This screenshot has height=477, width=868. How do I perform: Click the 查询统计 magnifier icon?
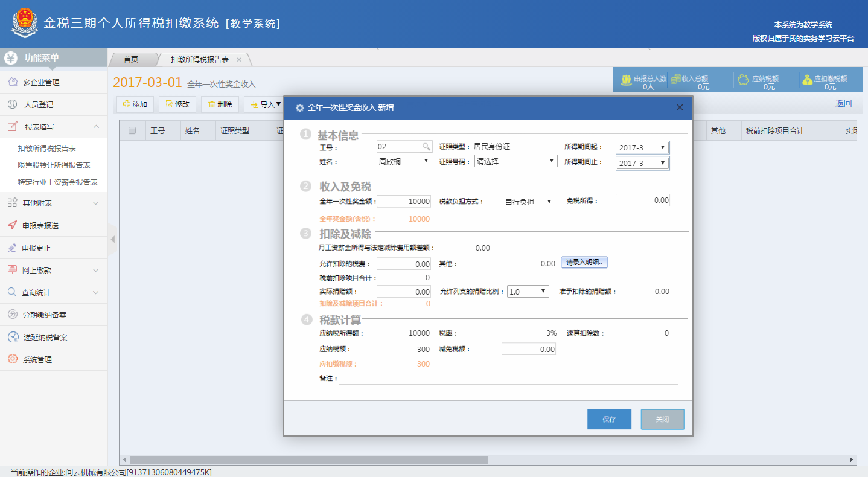[12, 292]
